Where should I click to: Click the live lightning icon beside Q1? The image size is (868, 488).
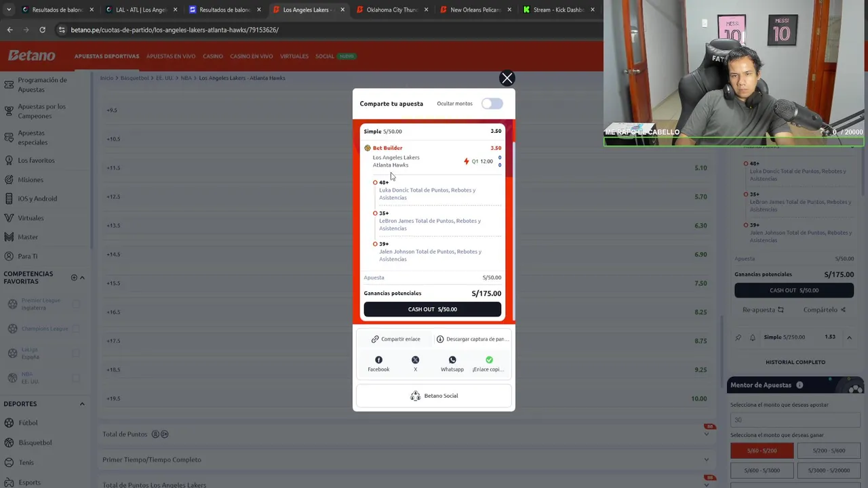[x=466, y=161]
